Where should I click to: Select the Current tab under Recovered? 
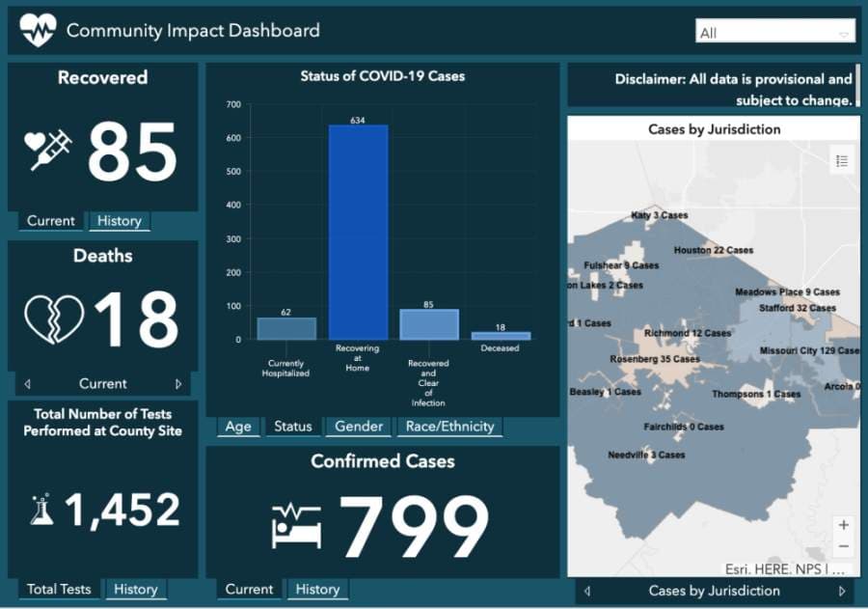click(51, 221)
